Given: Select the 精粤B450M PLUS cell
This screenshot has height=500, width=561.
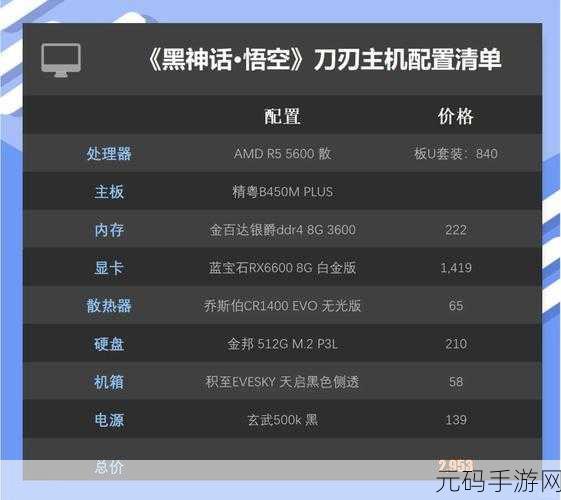Looking at the screenshot, I should pos(282,192).
